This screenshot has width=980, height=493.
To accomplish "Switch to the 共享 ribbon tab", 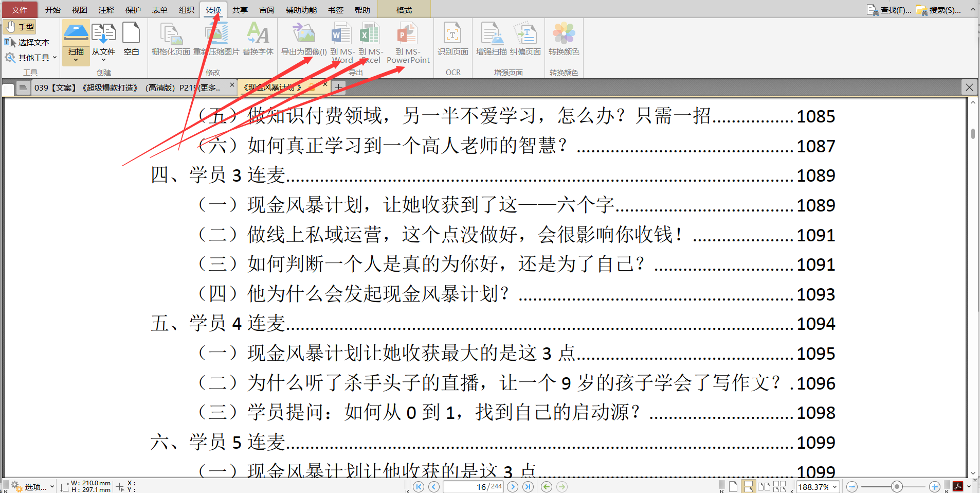I will (x=240, y=10).
